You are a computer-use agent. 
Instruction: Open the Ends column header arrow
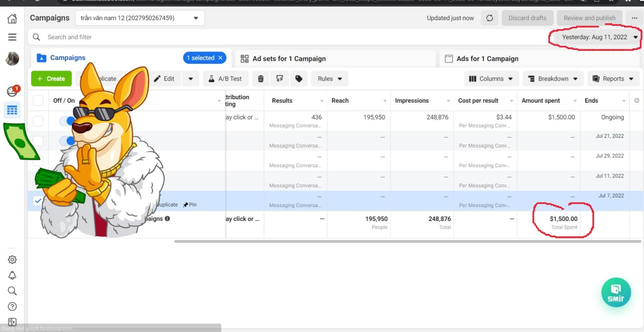[624, 101]
